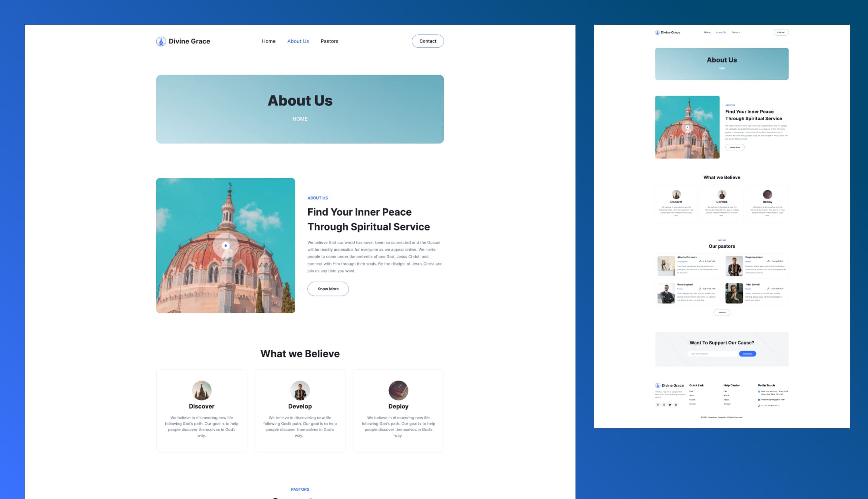Click the phone icon beside Alberto Crosswes
Image resolution: width=868 pixels, height=499 pixels.
(x=700, y=262)
